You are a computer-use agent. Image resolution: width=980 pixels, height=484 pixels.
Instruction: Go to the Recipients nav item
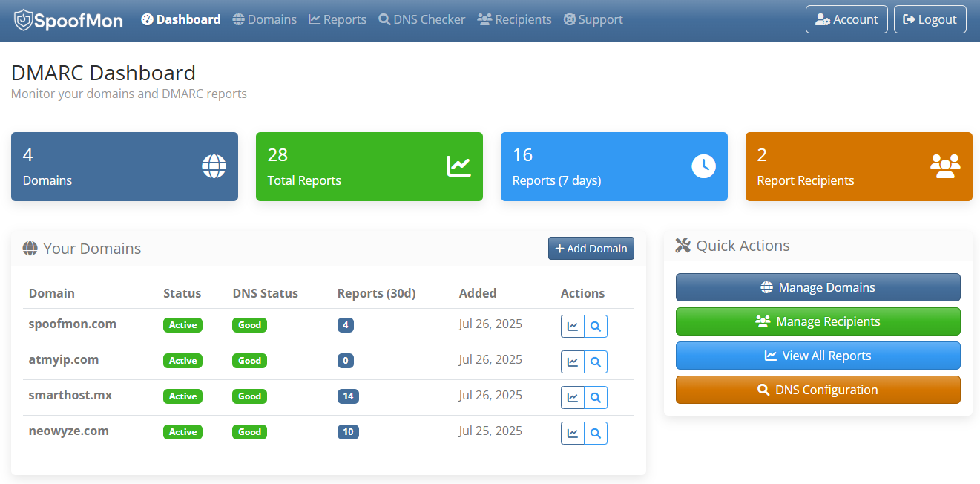[515, 19]
